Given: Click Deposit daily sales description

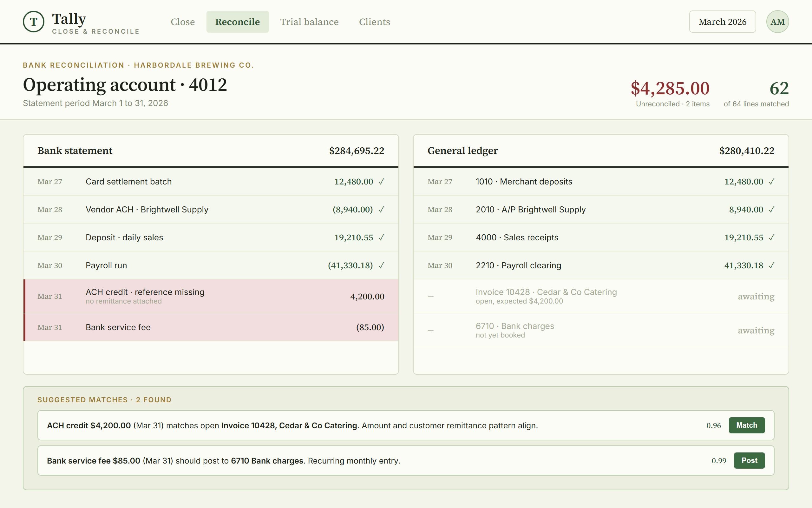Looking at the screenshot, I should click(x=124, y=237).
